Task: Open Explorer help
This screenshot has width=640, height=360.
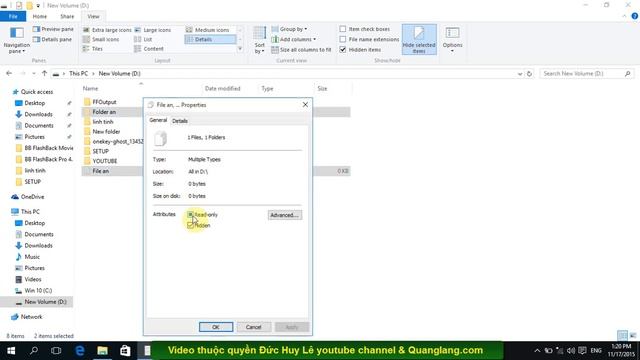Action: [x=634, y=16]
